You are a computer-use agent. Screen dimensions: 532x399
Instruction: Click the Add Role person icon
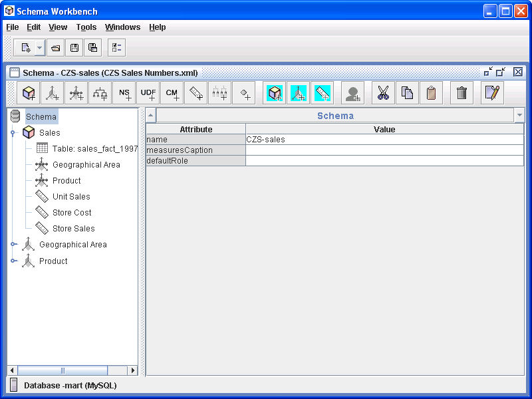[x=353, y=92]
